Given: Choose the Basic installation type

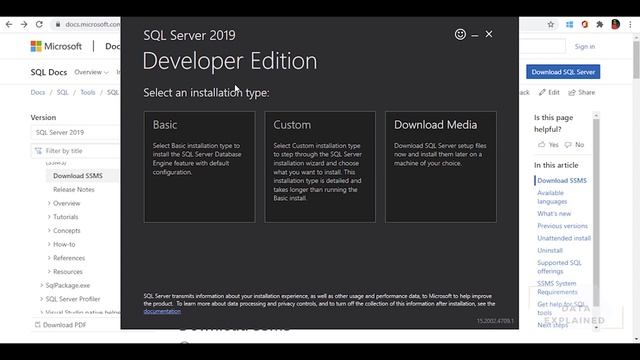Looking at the screenshot, I should pyautogui.click(x=200, y=167).
